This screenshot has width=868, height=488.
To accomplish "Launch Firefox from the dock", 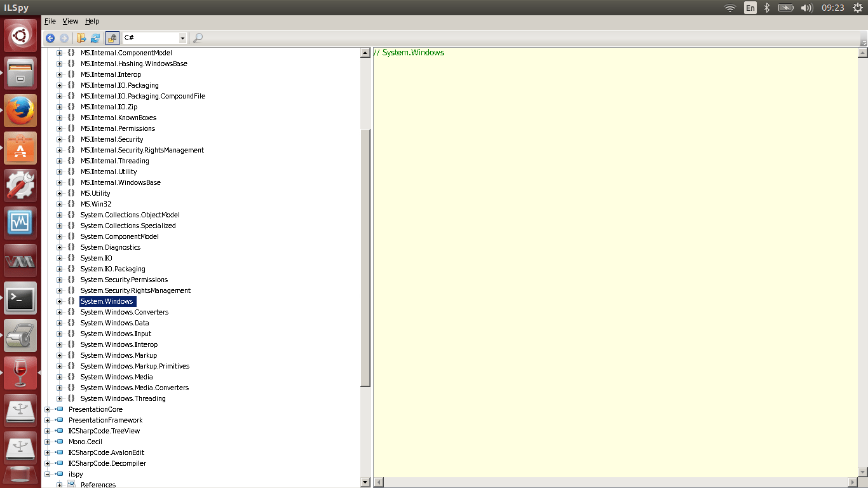I will pos(20,111).
